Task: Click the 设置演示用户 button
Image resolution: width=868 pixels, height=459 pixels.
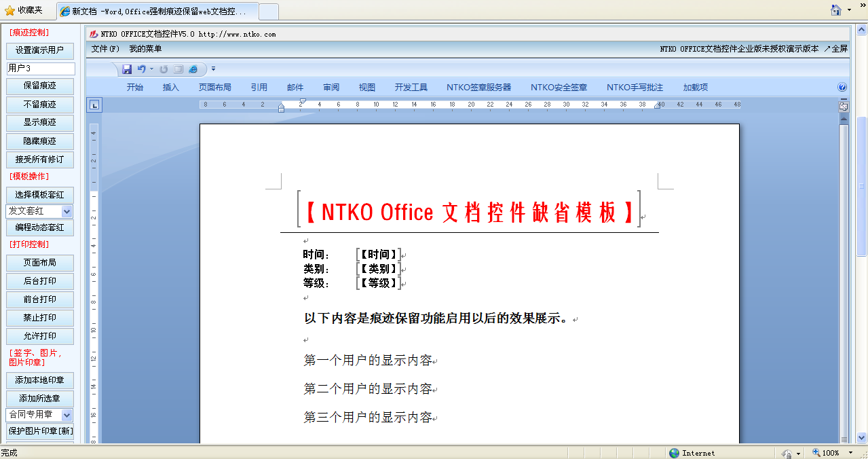Action: tap(40, 50)
